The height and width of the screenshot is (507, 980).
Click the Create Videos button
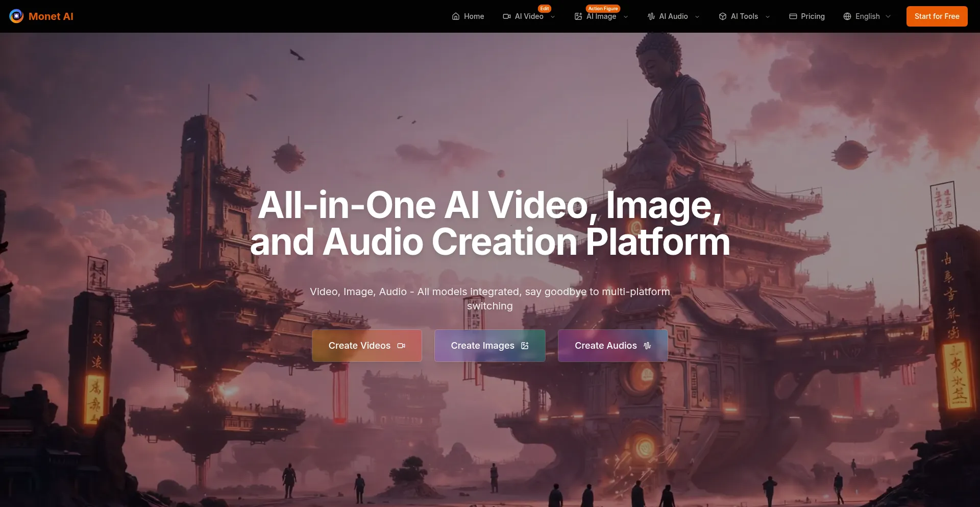(x=367, y=346)
